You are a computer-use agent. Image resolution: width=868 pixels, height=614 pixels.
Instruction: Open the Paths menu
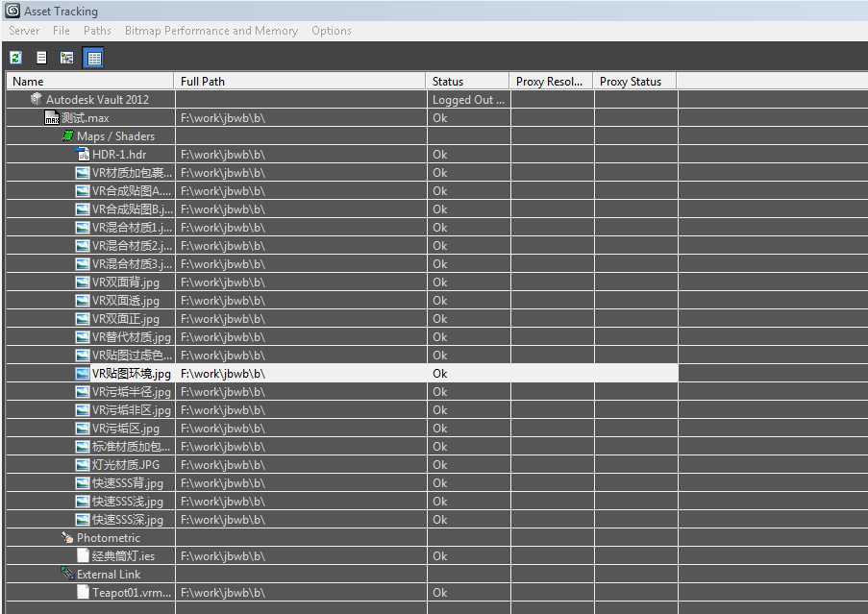click(97, 31)
